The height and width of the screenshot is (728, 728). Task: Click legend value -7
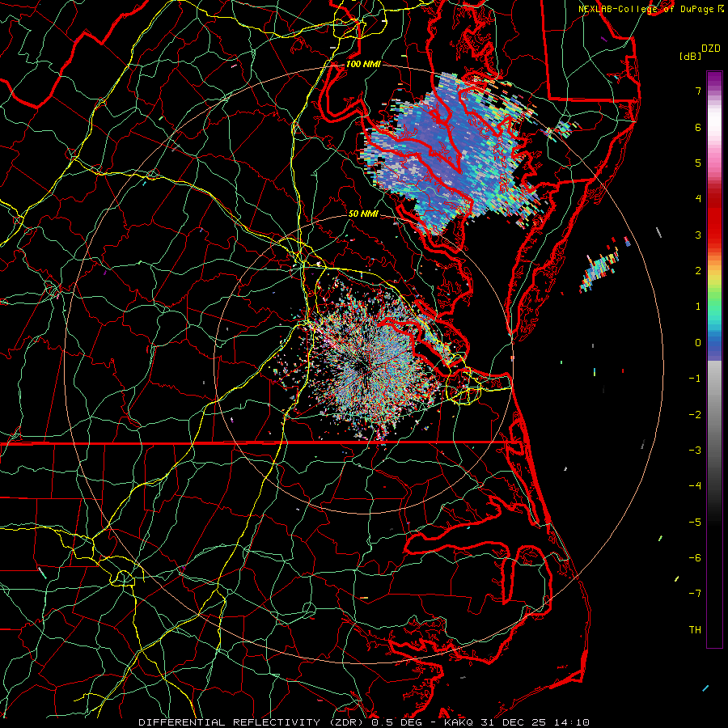[x=695, y=594]
